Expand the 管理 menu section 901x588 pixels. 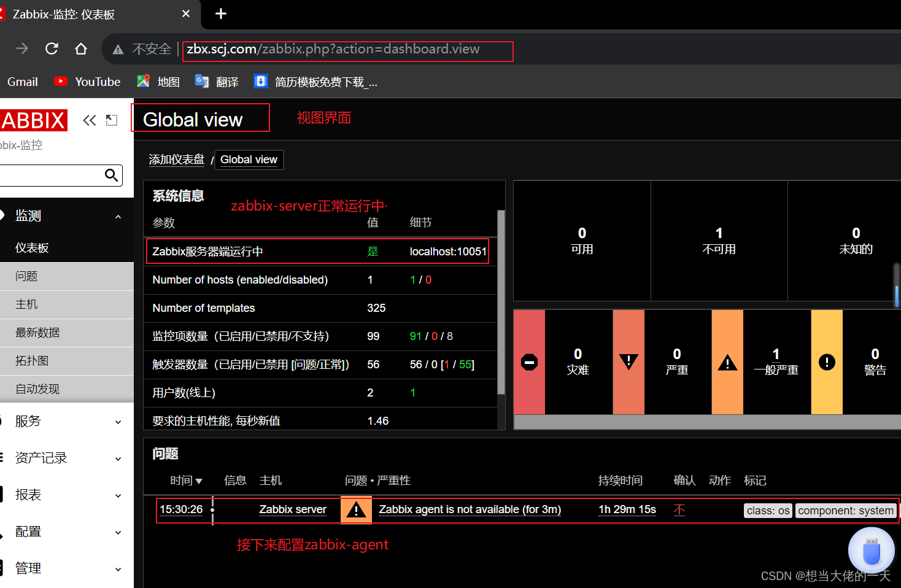click(67, 569)
